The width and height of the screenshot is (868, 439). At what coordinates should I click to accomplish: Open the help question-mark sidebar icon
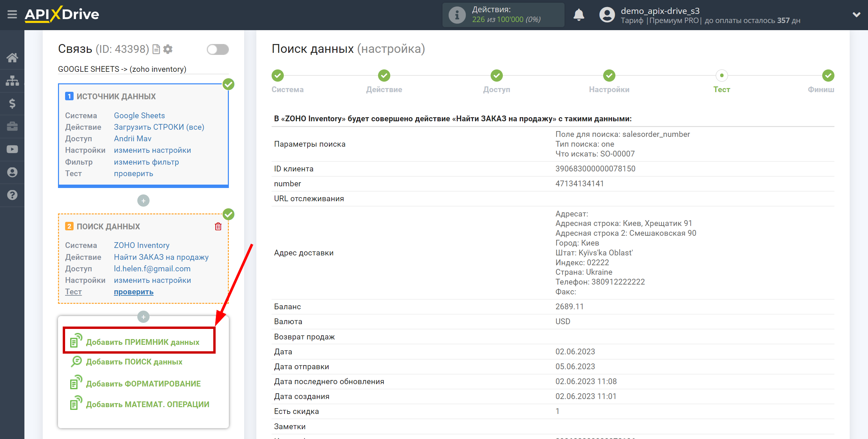pos(12,195)
